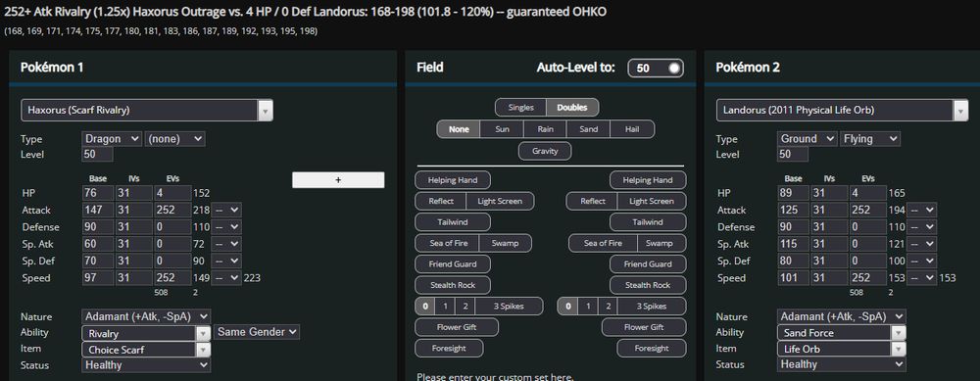
Task: Edit Pokémon 2 Level field
Action: pyautogui.click(x=793, y=155)
